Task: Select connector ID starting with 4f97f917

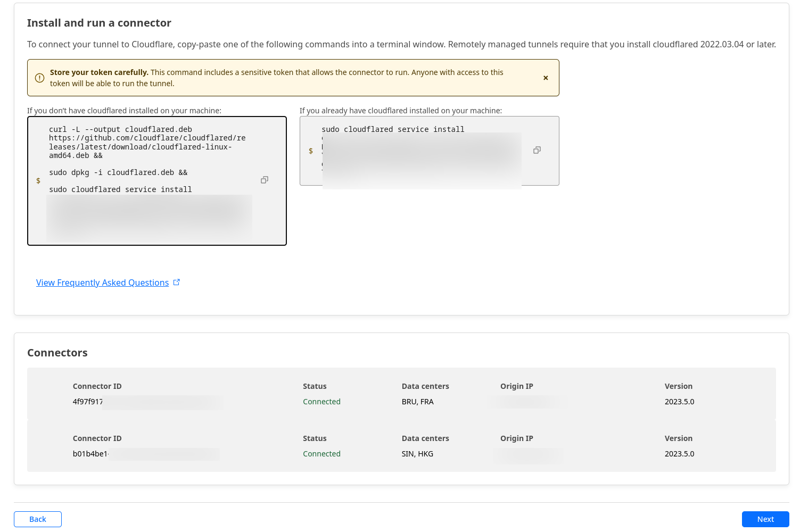Action: click(88, 402)
